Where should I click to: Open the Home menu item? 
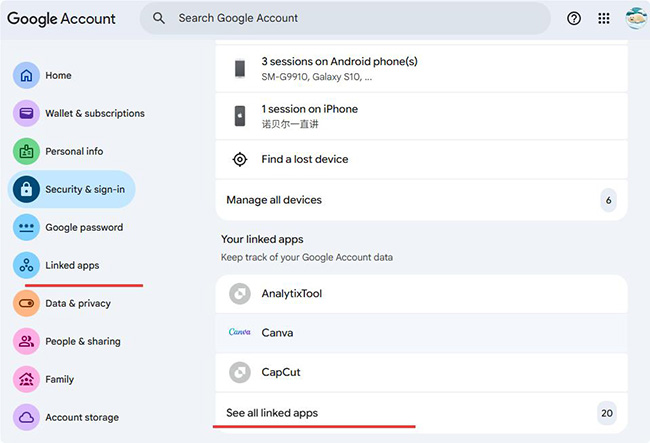pyautogui.click(x=58, y=75)
